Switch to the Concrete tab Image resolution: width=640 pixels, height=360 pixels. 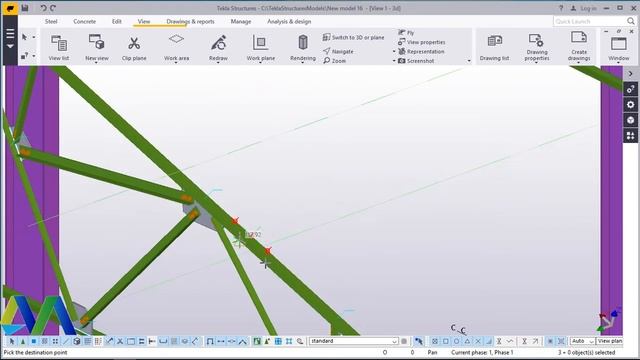(x=84, y=21)
